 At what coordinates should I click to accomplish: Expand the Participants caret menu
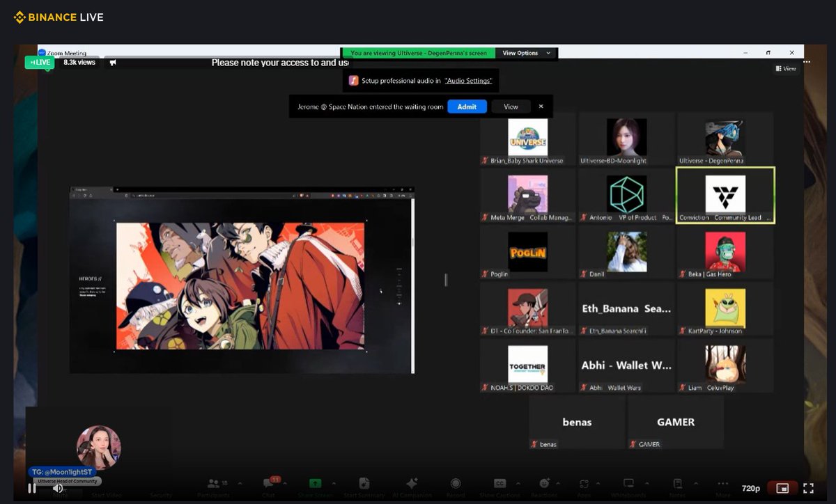(240, 482)
